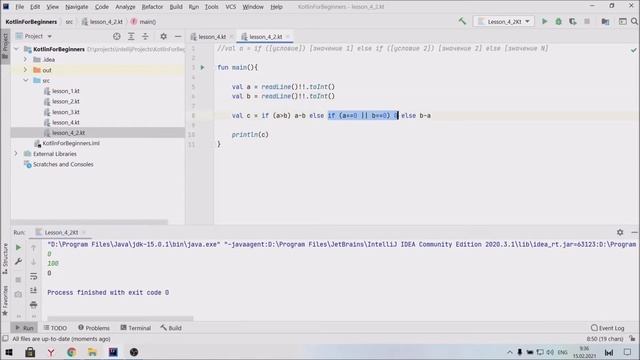Image resolution: width=640 pixels, height=360 pixels.
Task: Navigate up the stack trace arrow
Action: click(x=33, y=248)
